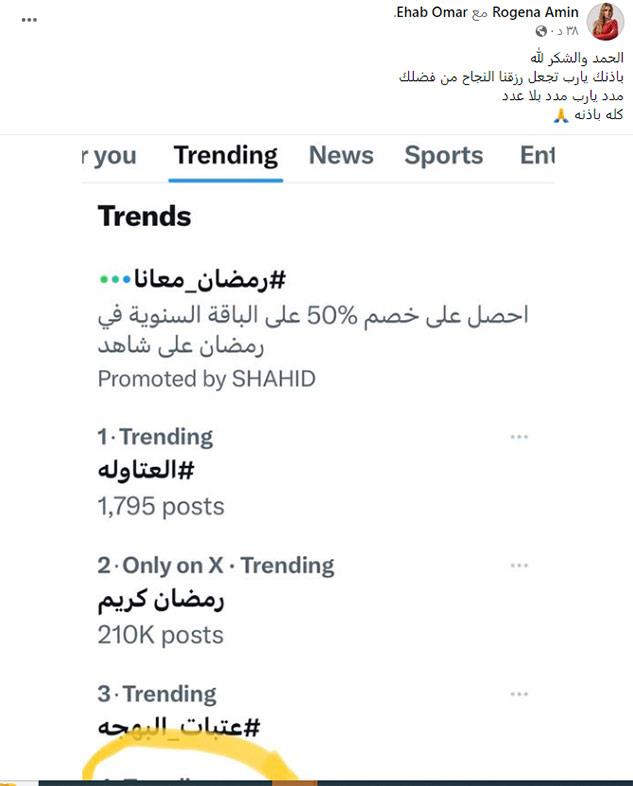
Task: Open more options for the #عتبات_البهجه trend
Action: pos(518,694)
